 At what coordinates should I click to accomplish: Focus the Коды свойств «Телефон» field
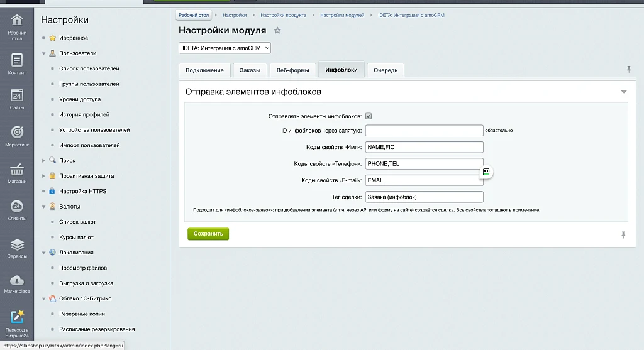pos(425,164)
